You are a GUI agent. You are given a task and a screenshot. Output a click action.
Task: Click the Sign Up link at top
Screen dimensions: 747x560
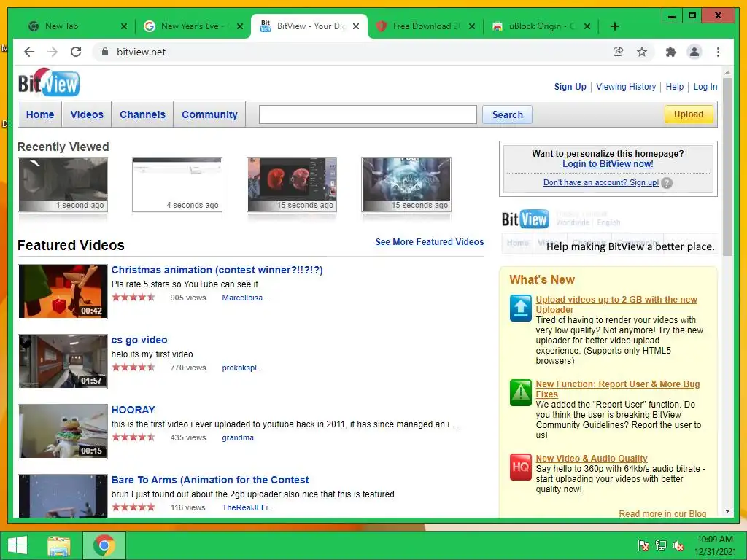(570, 87)
